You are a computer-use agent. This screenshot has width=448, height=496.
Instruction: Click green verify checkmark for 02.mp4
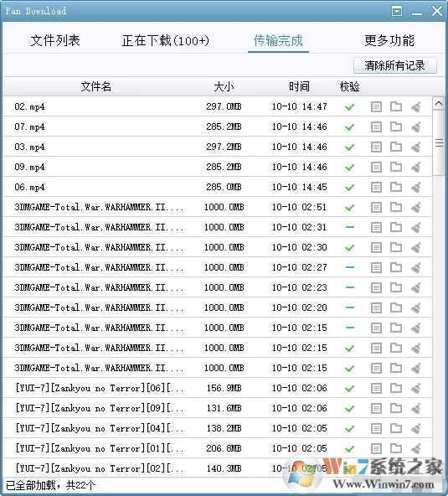point(349,107)
